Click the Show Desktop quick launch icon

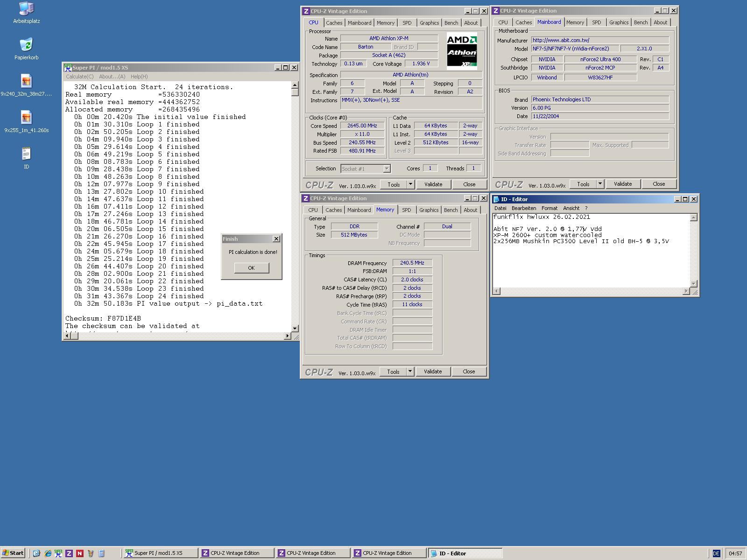[x=36, y=553]
